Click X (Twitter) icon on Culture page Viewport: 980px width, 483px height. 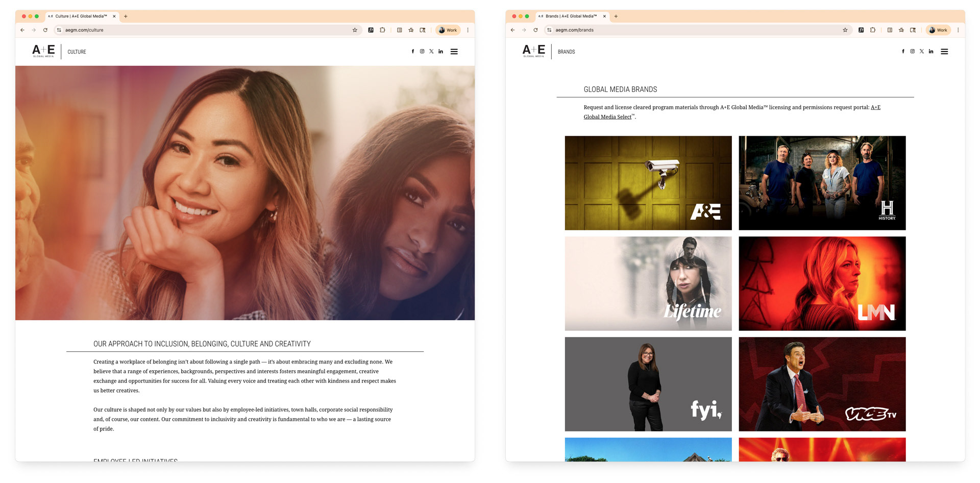[x=431, y=52]
